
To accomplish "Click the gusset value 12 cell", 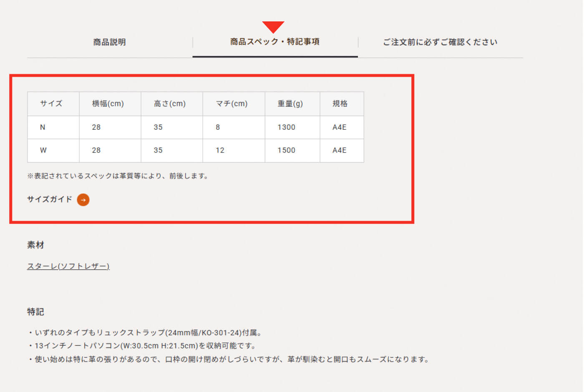I will tap(220, 150).
